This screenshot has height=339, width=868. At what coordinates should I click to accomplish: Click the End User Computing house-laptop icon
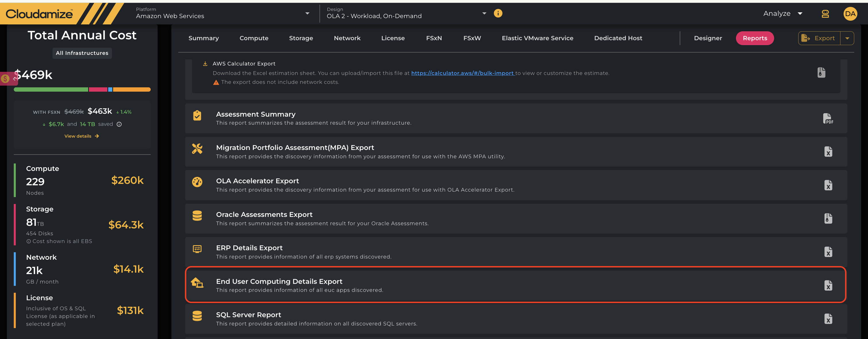click(197, 282)
